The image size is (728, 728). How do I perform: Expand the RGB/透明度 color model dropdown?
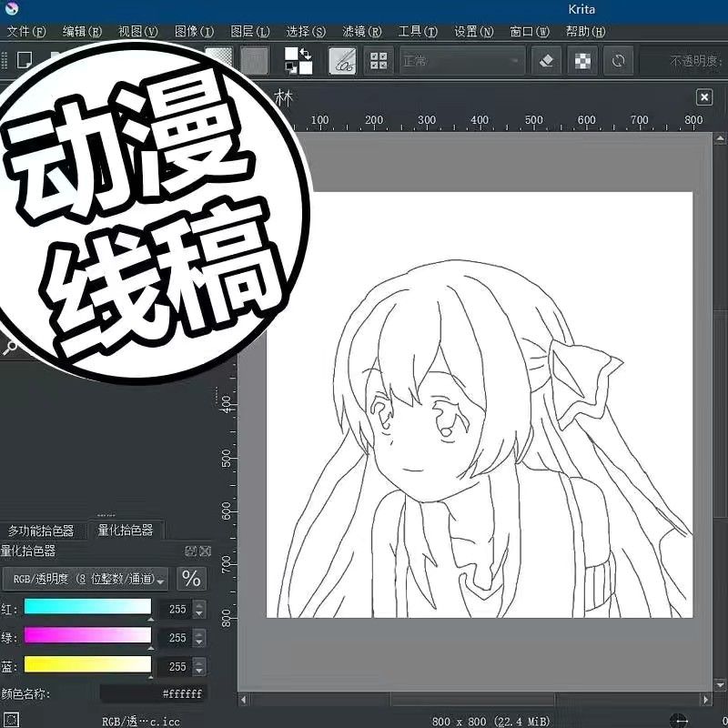click(x=85, y=579)
